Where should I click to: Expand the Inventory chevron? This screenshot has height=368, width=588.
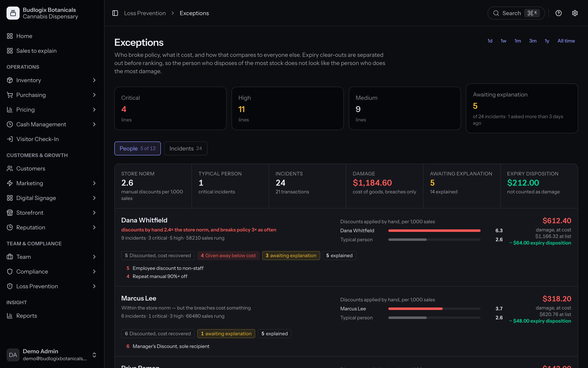point(94,80)
